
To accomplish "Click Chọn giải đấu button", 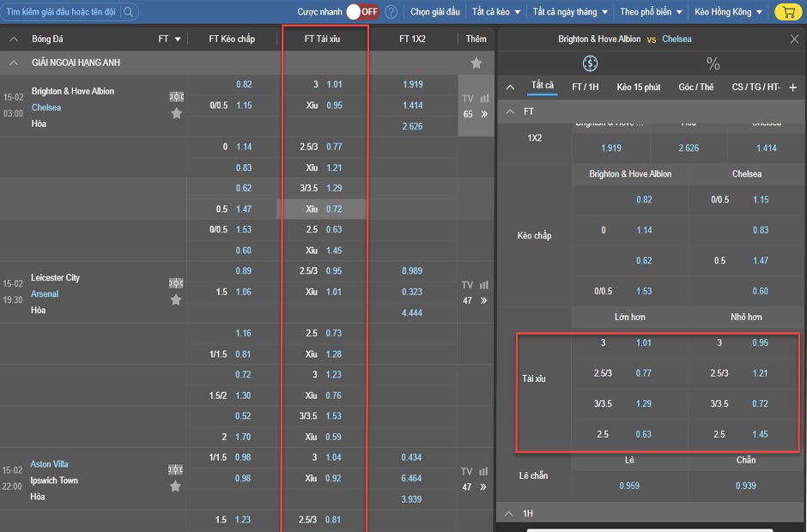I will click(x=435, y=11).
